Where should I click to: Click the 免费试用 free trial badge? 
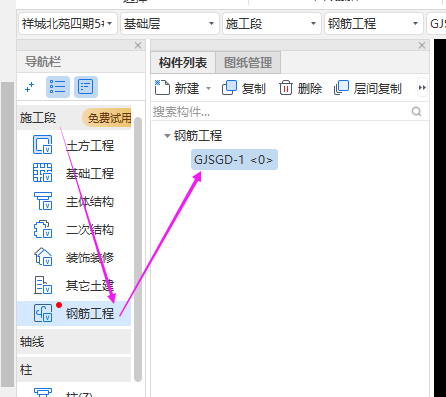click(x=107, y=118)
